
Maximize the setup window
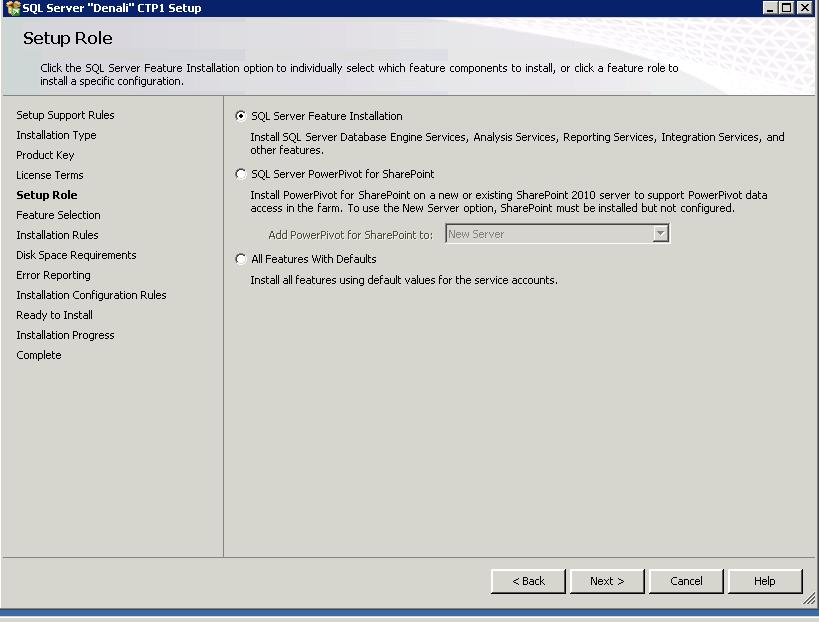coord(786,8)
